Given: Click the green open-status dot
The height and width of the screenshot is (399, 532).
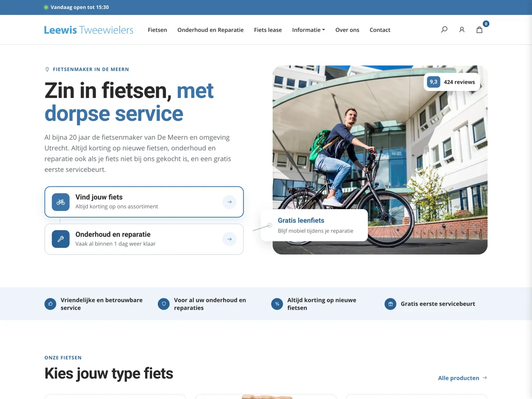Looking at the screenshot, I should (x=46, y=7).
